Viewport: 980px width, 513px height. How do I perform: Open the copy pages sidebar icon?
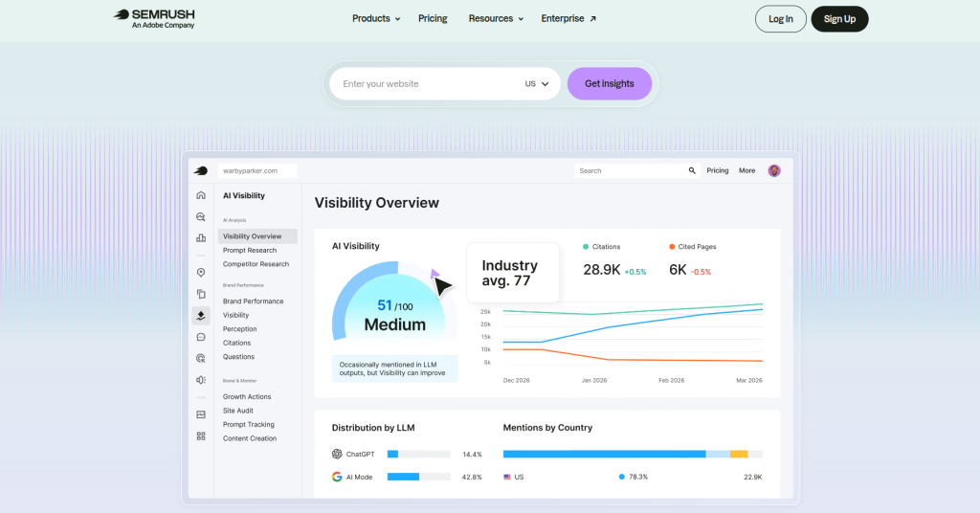tap(201, 294)
